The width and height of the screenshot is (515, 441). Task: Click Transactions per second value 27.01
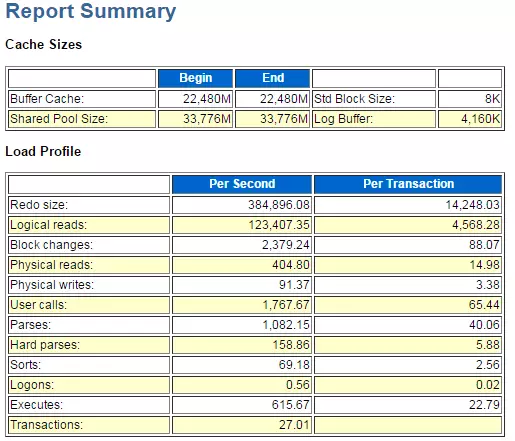[294, 425]
